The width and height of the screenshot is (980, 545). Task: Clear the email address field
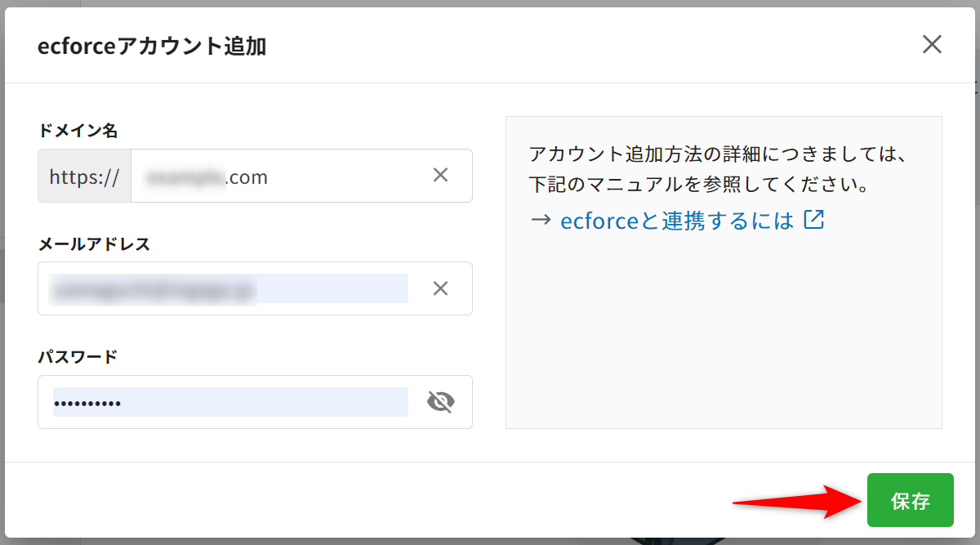tap(440, 288)
